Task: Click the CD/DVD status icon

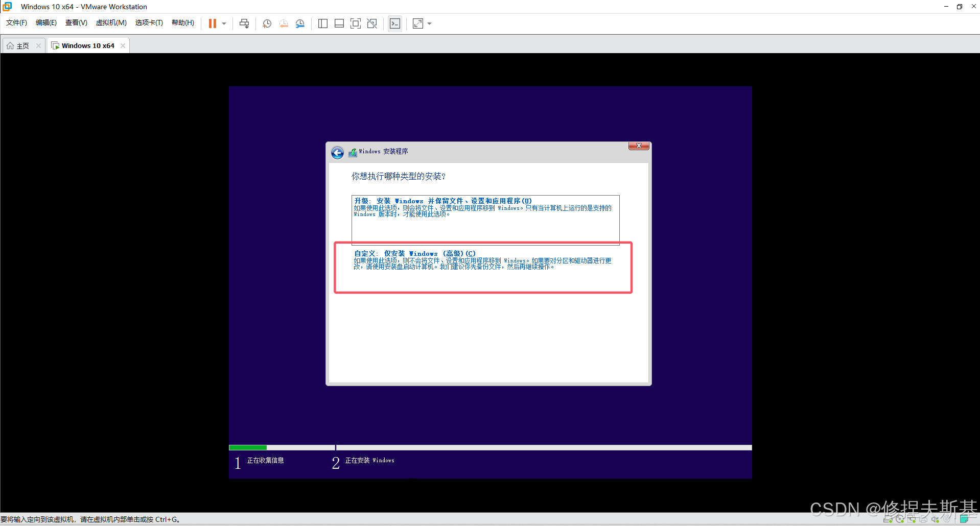Action: tap(900, 519)
